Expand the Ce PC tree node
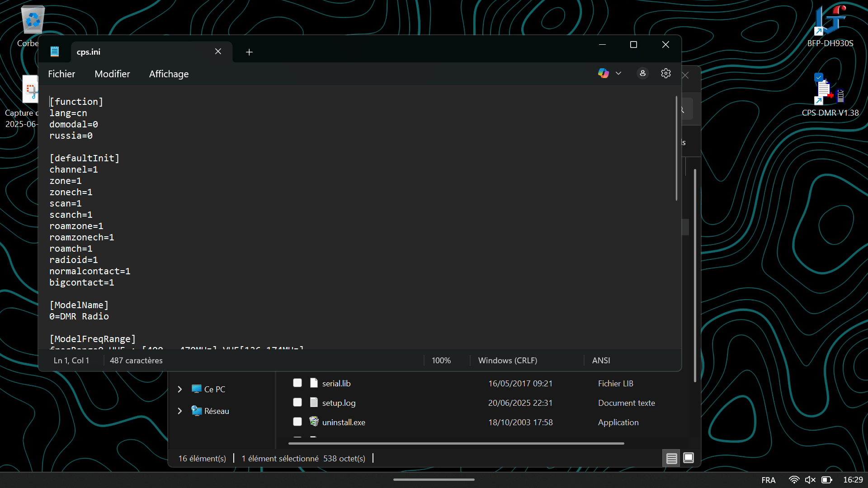 point(180,389)
